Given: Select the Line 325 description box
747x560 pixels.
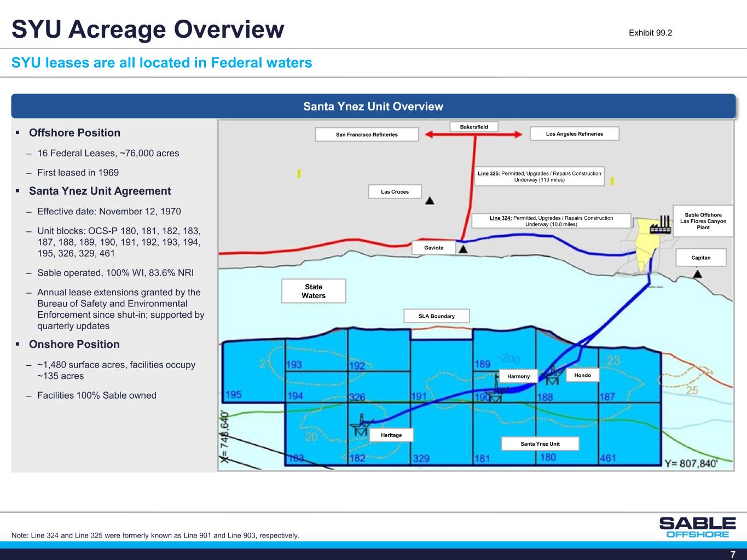Looking at the screenshot, I should pos(539,176).
